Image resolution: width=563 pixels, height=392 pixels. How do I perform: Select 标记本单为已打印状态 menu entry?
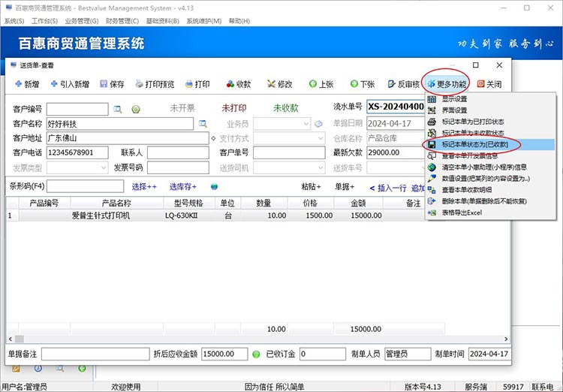(490, 122)
